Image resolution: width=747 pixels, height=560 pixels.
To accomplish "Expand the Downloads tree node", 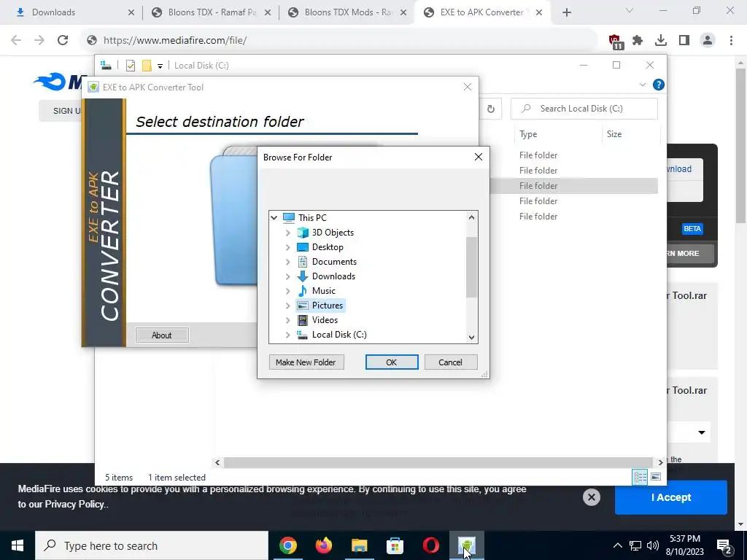I will (287, 276).
